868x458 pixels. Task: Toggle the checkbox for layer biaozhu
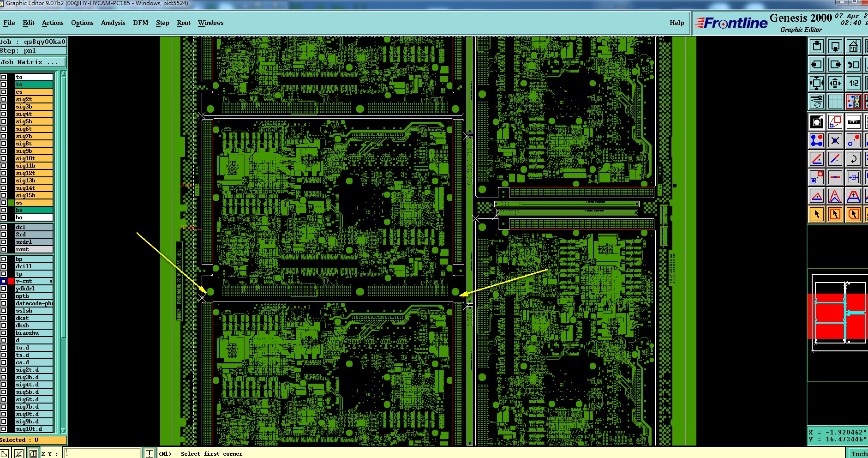4,333
